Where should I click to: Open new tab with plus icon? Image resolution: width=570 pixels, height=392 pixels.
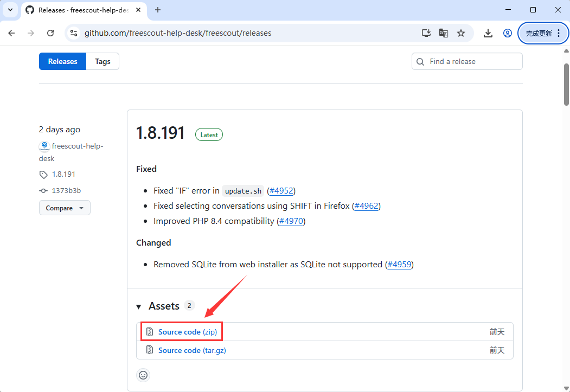(158, 10)
